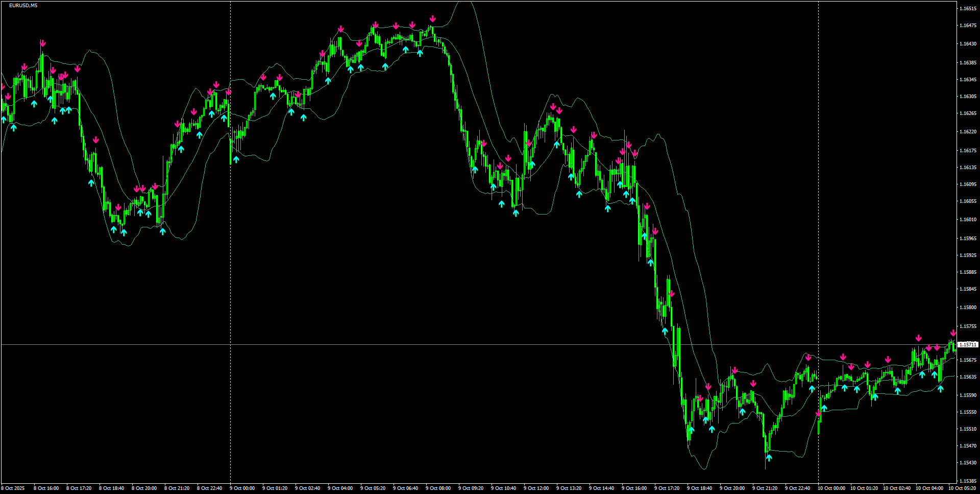
Task: Click the 9 Oct 22:40 time label
Action: click(x=797, y=488)
